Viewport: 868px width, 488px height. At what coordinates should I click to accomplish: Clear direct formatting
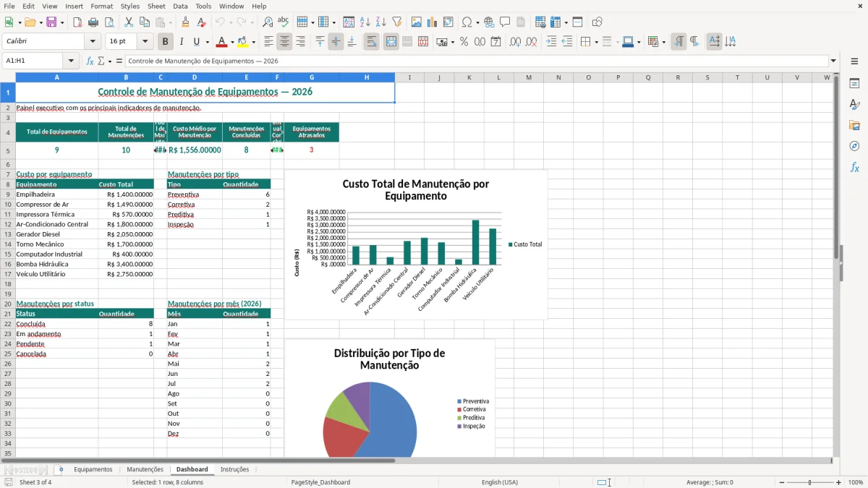tap(202, 22)
